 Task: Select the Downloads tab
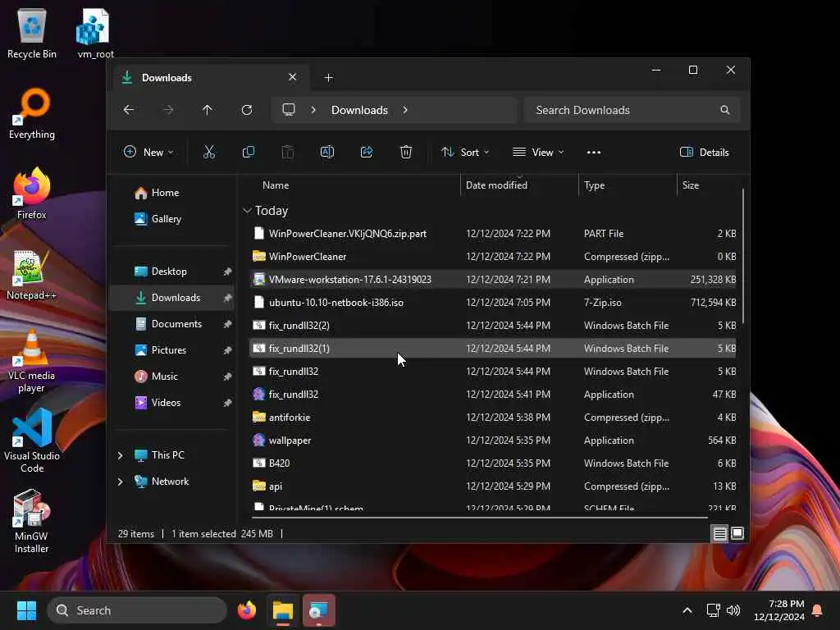(210, 78)
